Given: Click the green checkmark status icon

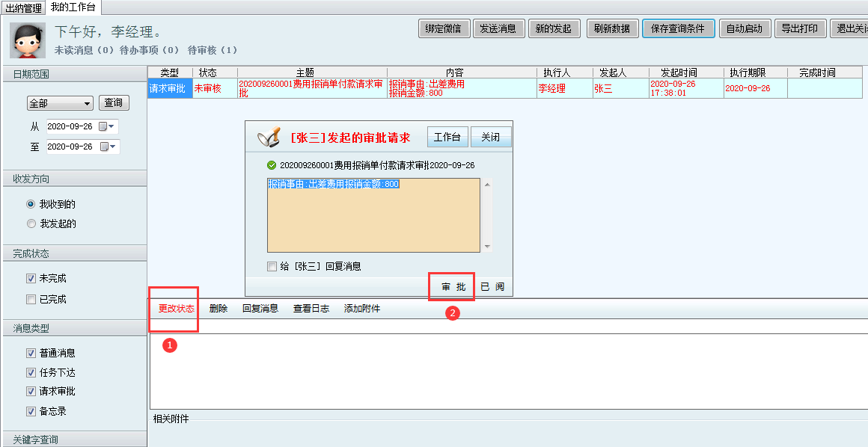Looking at the screenshot, I should pyautogui.click(x=272, y=165).
